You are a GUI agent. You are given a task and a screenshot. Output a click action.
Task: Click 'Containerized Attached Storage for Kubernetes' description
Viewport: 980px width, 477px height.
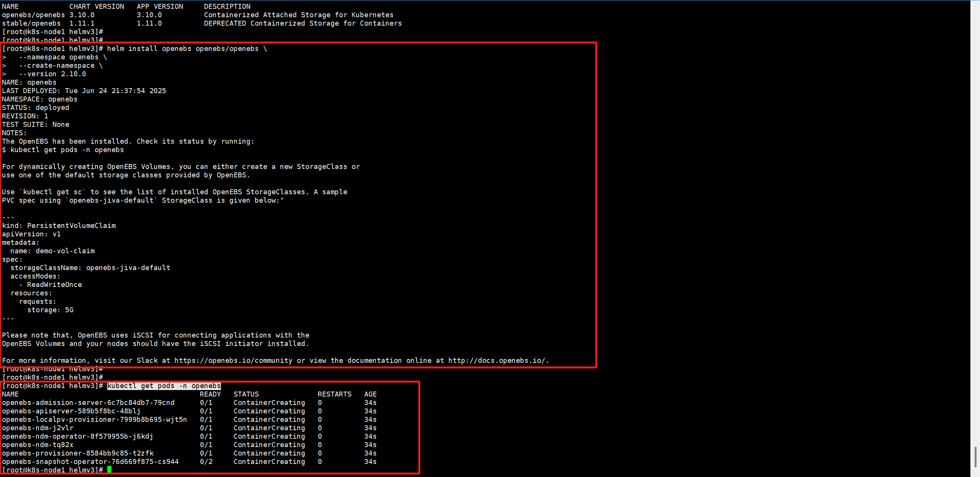(x=299, y=15)
